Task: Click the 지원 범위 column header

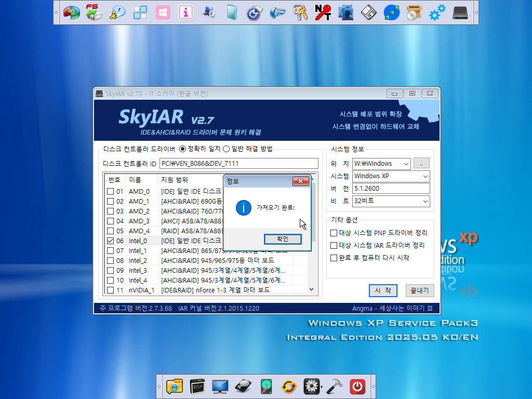Action: (175, 180)
